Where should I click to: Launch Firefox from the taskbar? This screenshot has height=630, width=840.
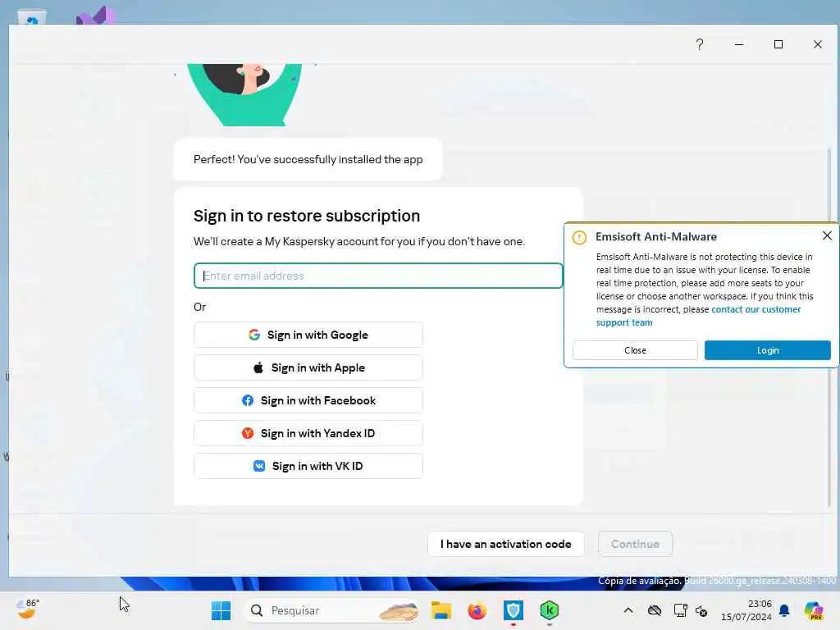pyautogui.click(x=477, y=610)
